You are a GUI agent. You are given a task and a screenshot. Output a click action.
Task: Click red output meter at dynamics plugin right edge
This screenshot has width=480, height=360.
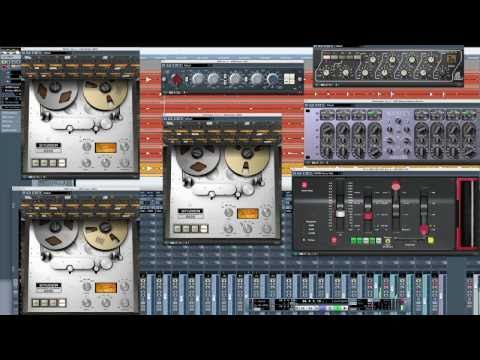[x=468, y=214]
